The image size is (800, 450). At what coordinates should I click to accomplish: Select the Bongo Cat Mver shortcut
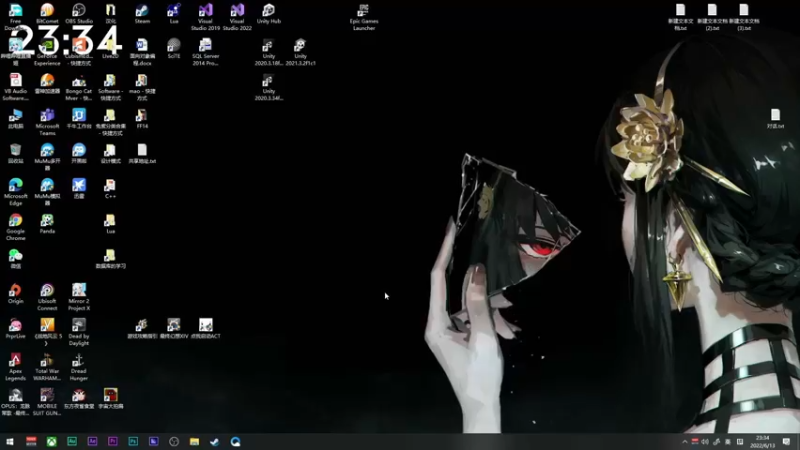tap(79, 87)
